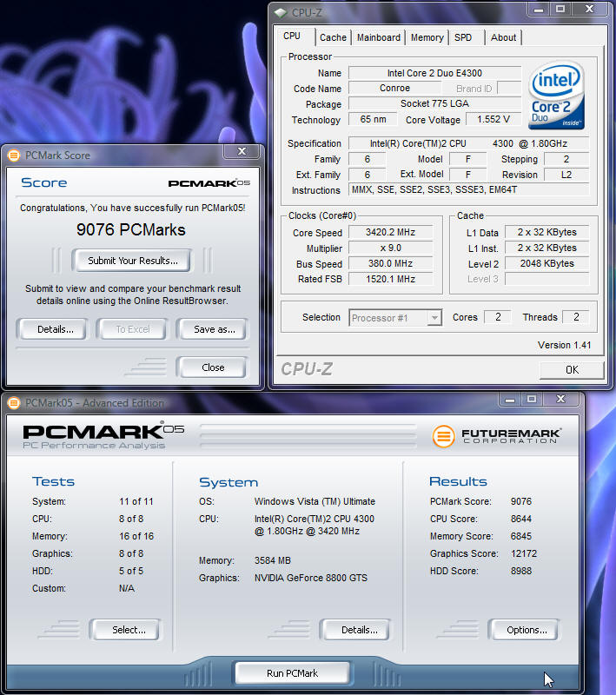Click the Bus Speed value 380.0 MHz
The width and height of the screenshot is (616, 695).
click(x=390, y=263)
